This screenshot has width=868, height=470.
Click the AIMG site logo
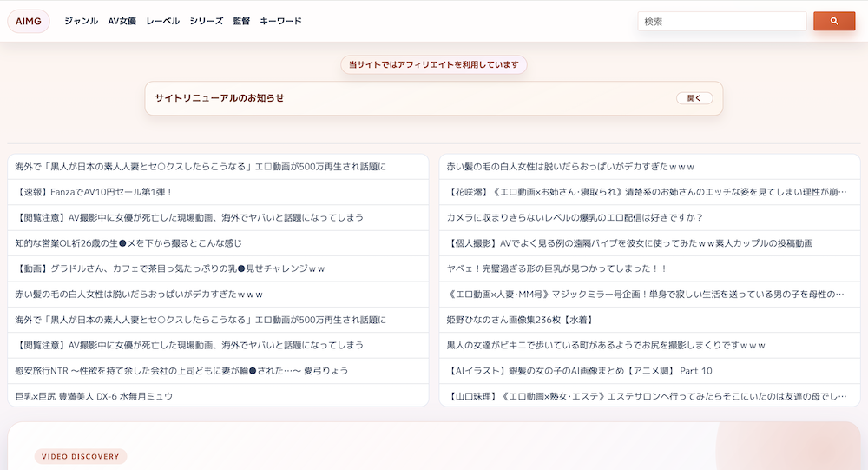29,21
